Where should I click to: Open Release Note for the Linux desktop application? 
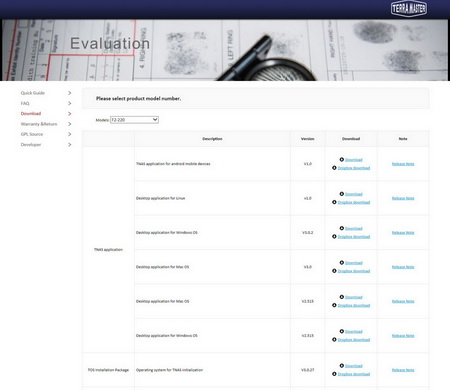(403, 198)
